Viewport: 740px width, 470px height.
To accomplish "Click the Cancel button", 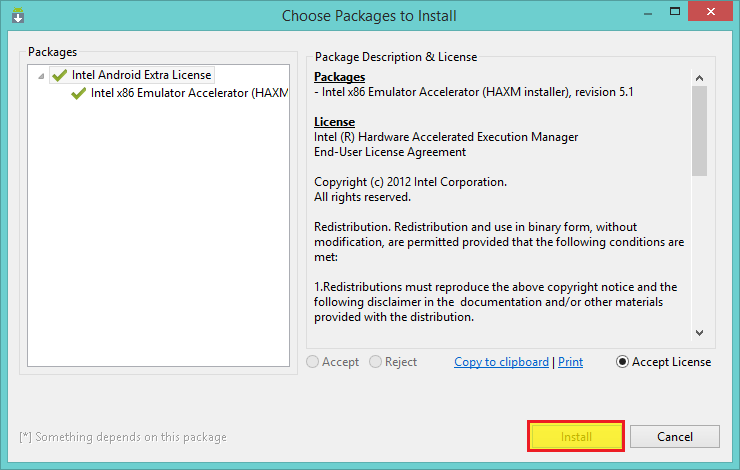I will 675,436.
